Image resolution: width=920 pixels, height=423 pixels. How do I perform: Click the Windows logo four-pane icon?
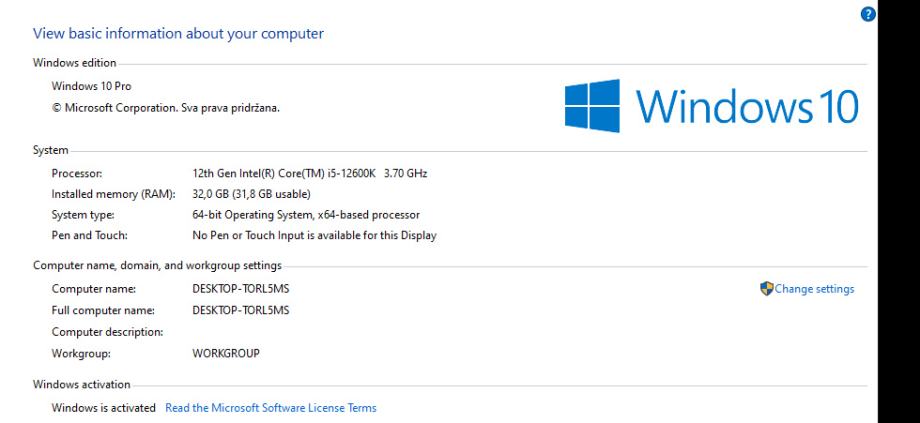click(591, 105)
